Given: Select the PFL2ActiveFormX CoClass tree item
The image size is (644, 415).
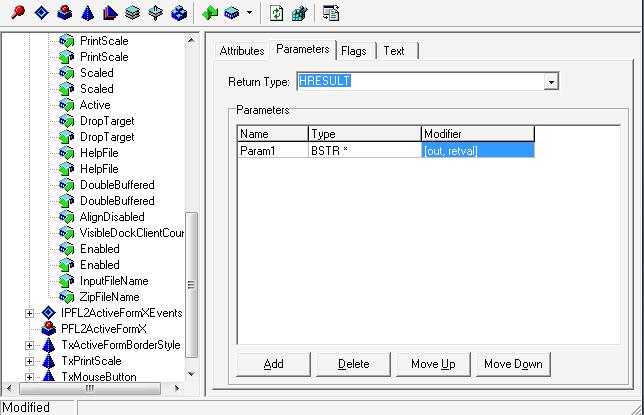Looking at the screenshot, I should (x=103, y=329).
